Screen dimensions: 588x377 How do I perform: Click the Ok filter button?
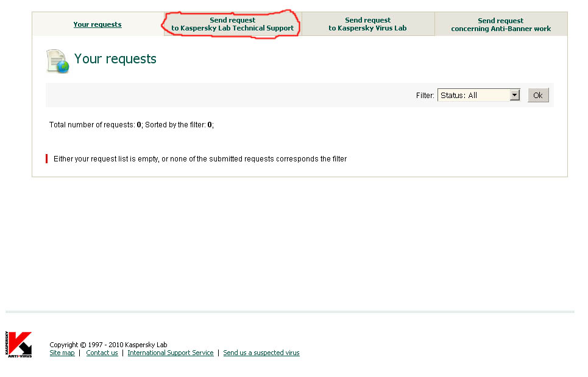538,95
